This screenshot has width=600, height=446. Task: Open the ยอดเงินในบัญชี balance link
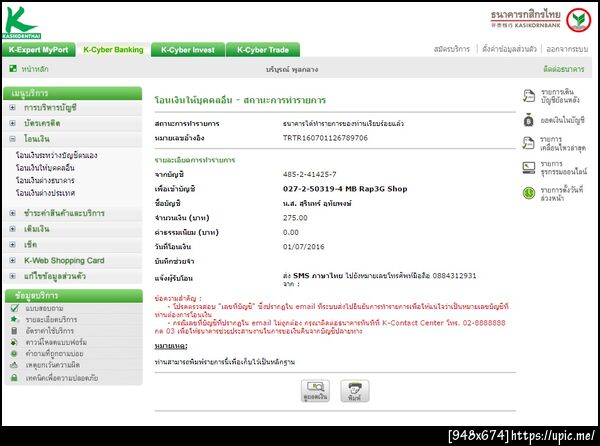pos(562,120)
